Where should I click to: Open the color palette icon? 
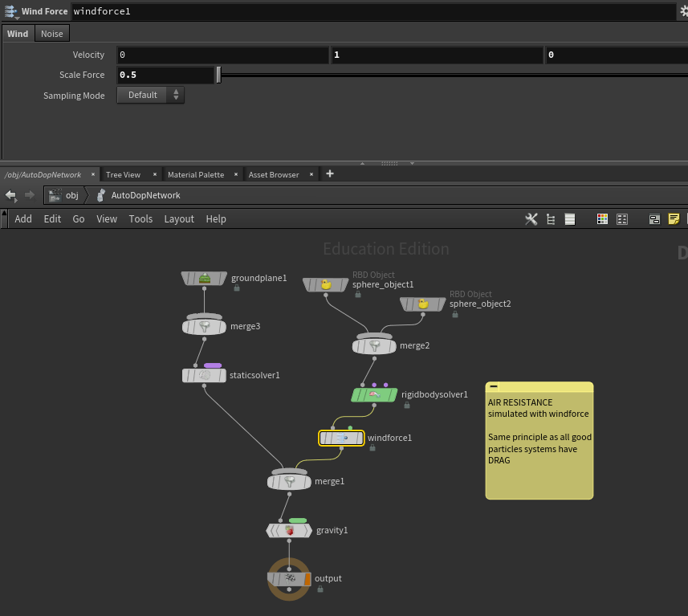click(602, 219)
